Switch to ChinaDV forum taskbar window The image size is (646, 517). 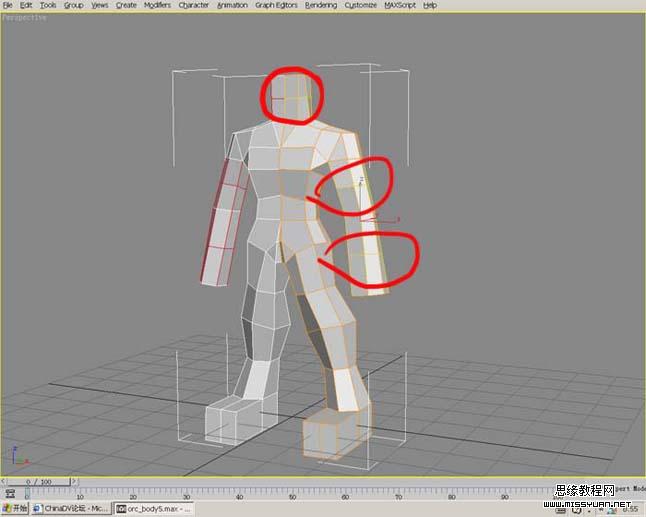(x=70, y=508)
